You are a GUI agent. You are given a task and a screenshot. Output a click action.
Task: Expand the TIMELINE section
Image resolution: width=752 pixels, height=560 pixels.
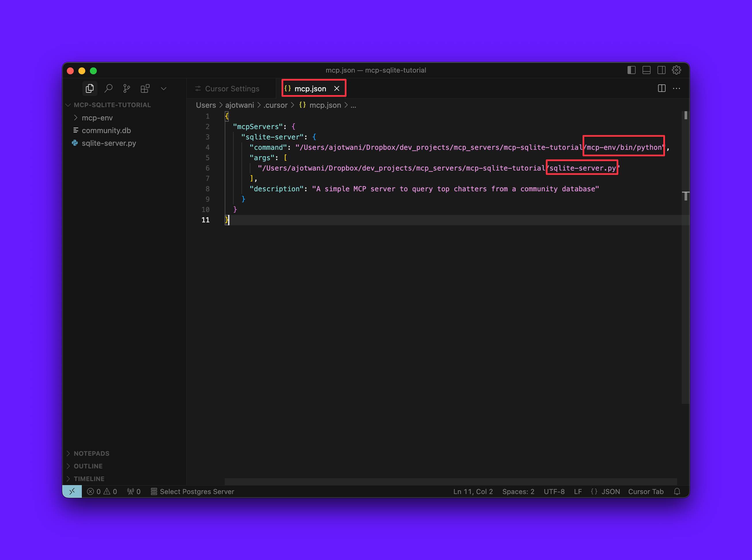[89, 479]
